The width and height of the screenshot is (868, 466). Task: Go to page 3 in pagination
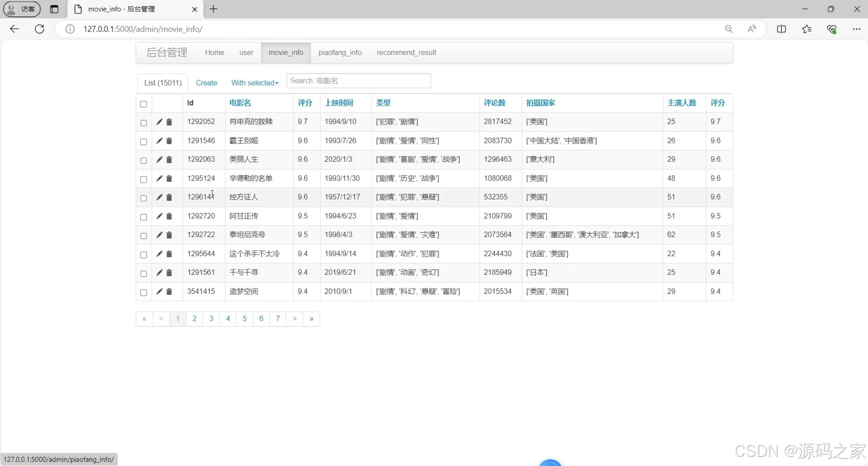[211, 319]
